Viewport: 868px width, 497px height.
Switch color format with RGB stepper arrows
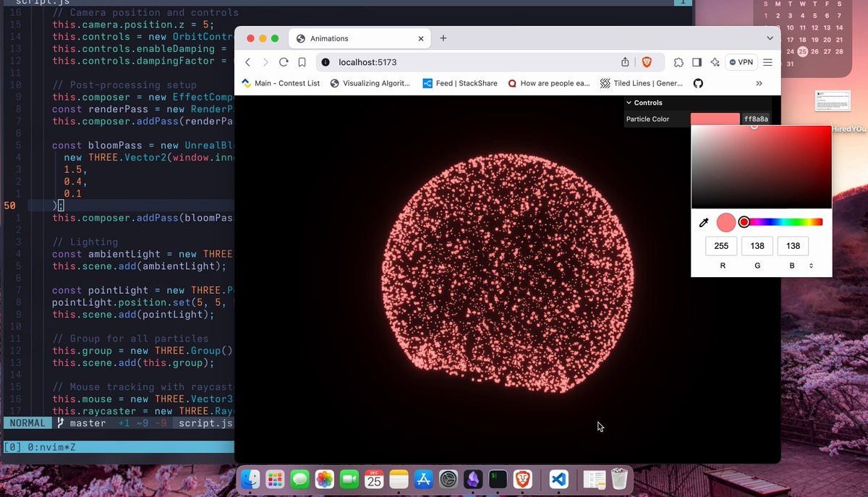point(811,266)
